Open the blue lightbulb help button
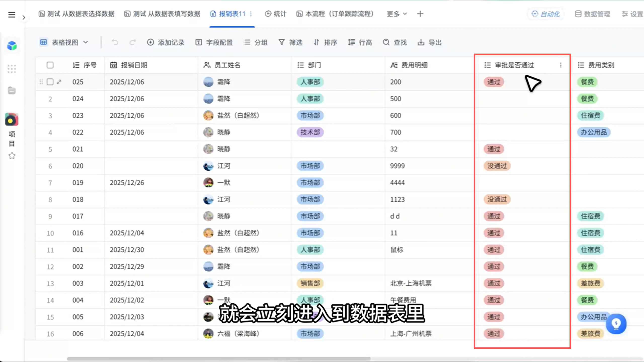 pos(616,324)
